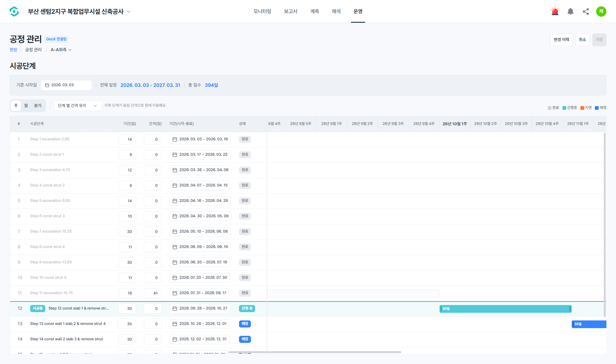Click the 공정 관리 breadcrumb
Image resolution: width=616 pixels, height=364 pixels.
click(x=33, y=50)
